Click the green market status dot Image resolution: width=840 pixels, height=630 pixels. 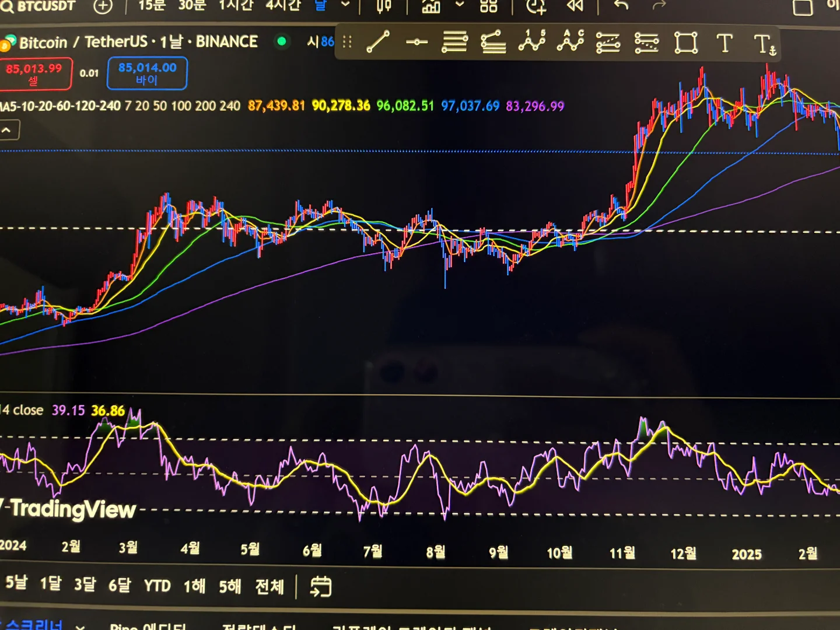pos(282,41)
